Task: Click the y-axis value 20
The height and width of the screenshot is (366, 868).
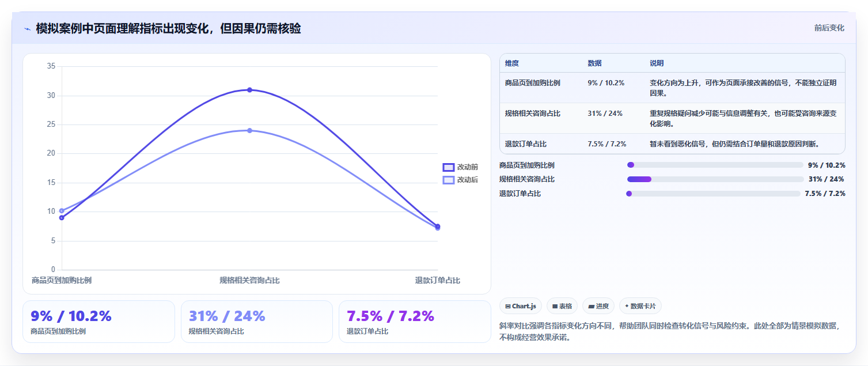Action: [51, 153]
